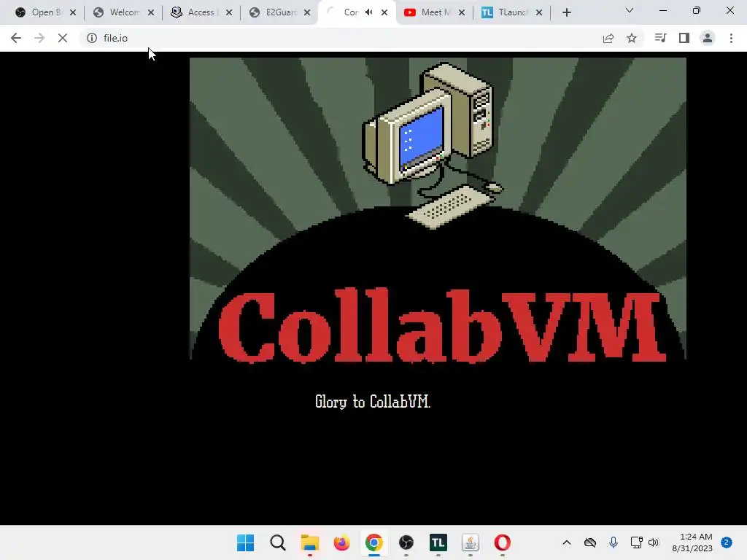Launch Opera from the taskbar
The image size is (747, 560).
(x=502, y=542)
